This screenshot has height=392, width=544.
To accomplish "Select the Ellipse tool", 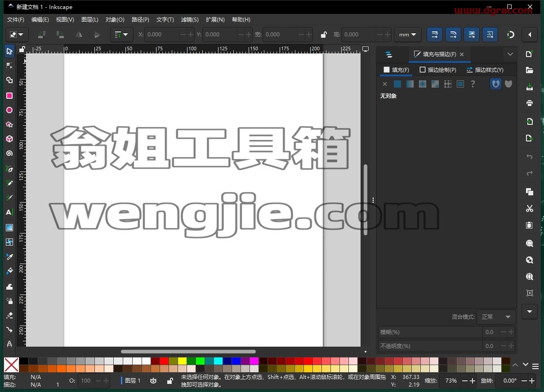I will click(9, 110).
